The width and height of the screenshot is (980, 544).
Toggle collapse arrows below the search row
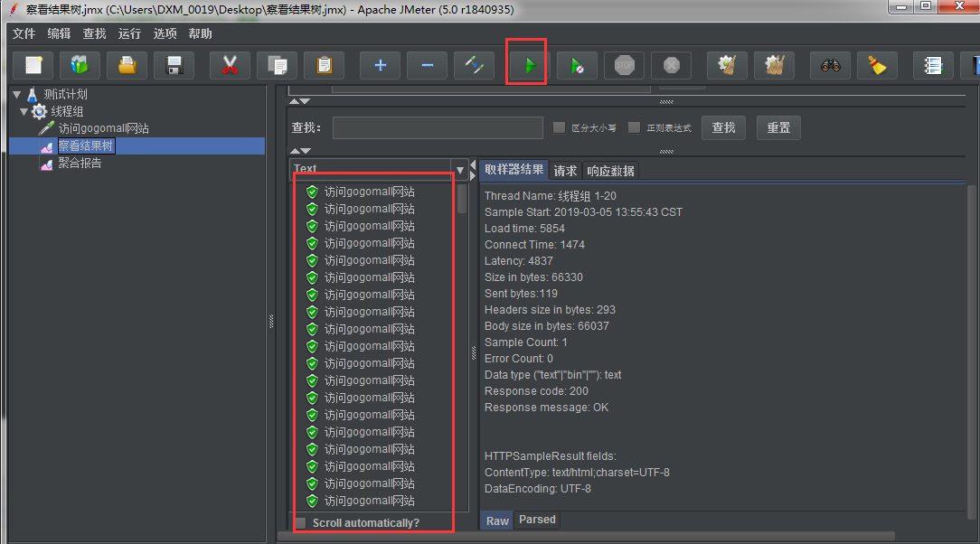click(x=299, y=151)
